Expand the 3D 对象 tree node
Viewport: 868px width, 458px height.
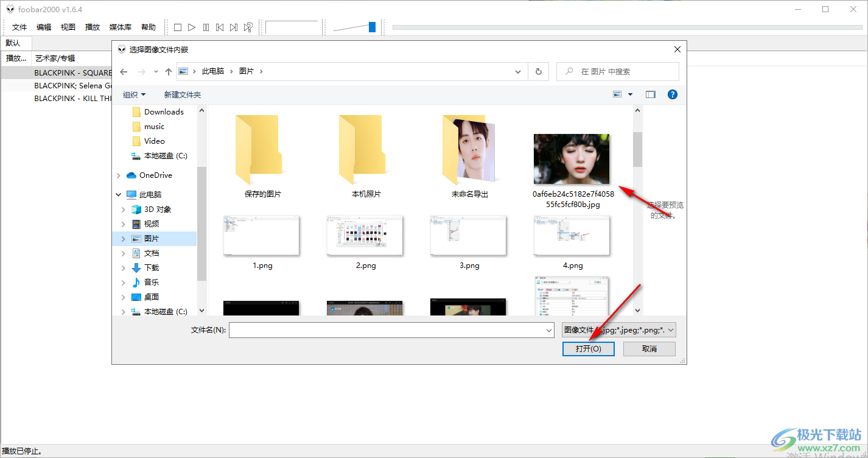point(124,210)
